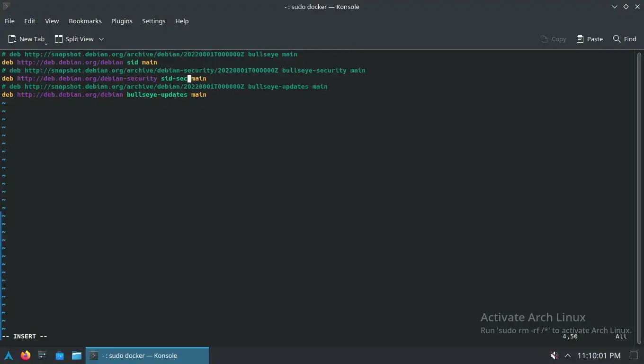Image resolution: width=644 pixels, height=364 pixels.
Task: Click the '-- INSERT --' mode indicator
Action: [25, 336]
